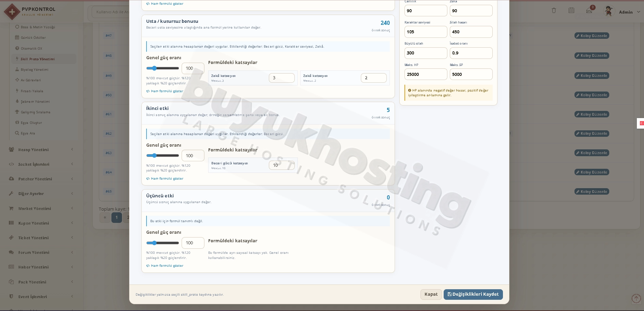Click the Eşya Oluştur gift icon
644x311 pixels.
tap(17, 122)
